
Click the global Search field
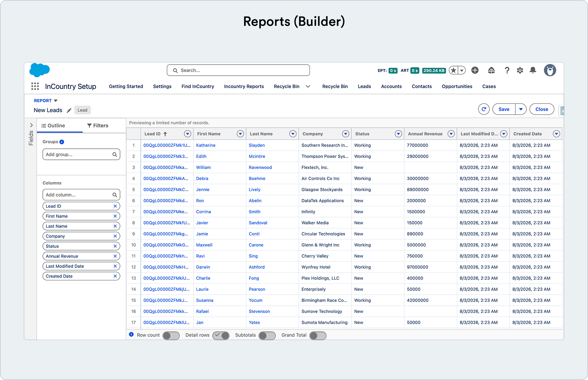(x=238, y=70)
